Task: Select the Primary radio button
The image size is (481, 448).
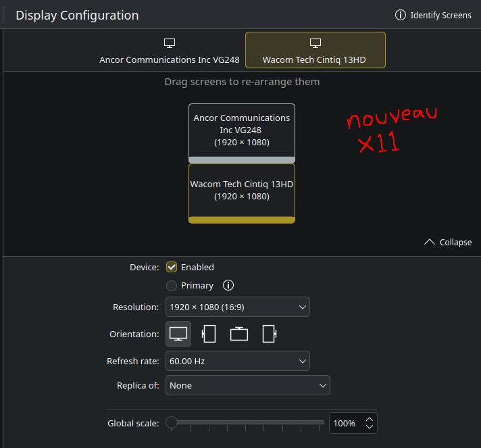Action: [172, 285]
